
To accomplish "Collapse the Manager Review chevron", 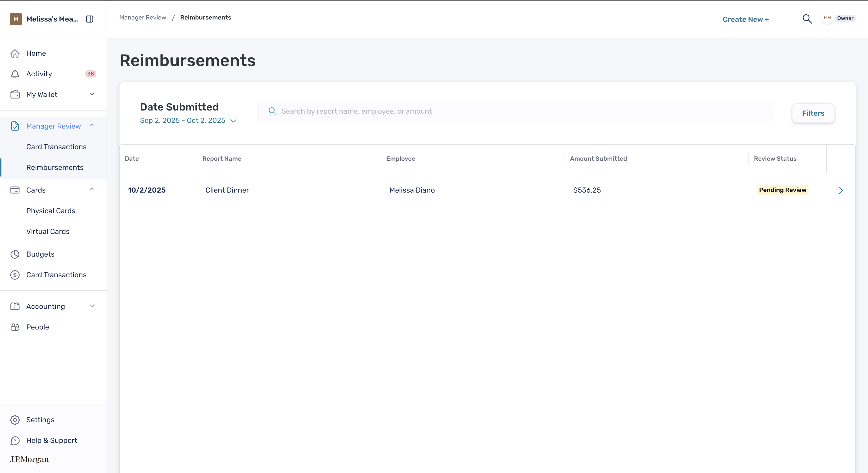I will tap(92, 125).
